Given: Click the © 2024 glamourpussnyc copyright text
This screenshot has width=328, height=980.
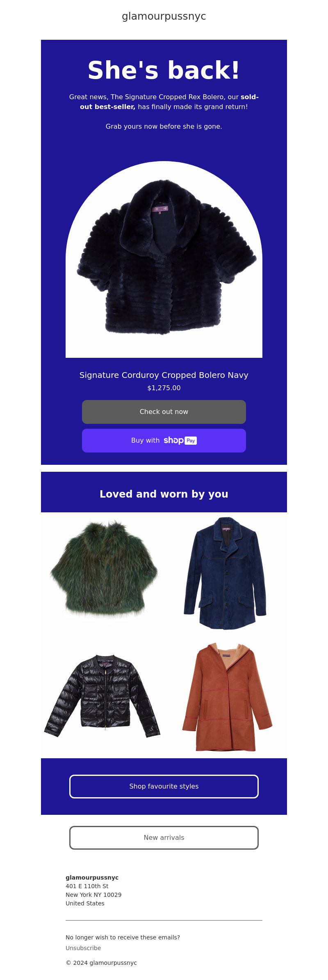Looking at the screenshot, I should pyautogui.click(x=101, y=963).
